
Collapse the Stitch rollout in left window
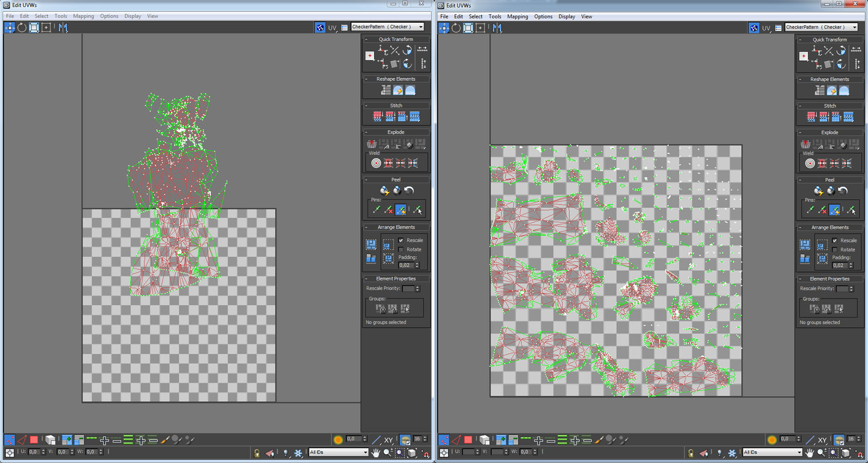366,105
